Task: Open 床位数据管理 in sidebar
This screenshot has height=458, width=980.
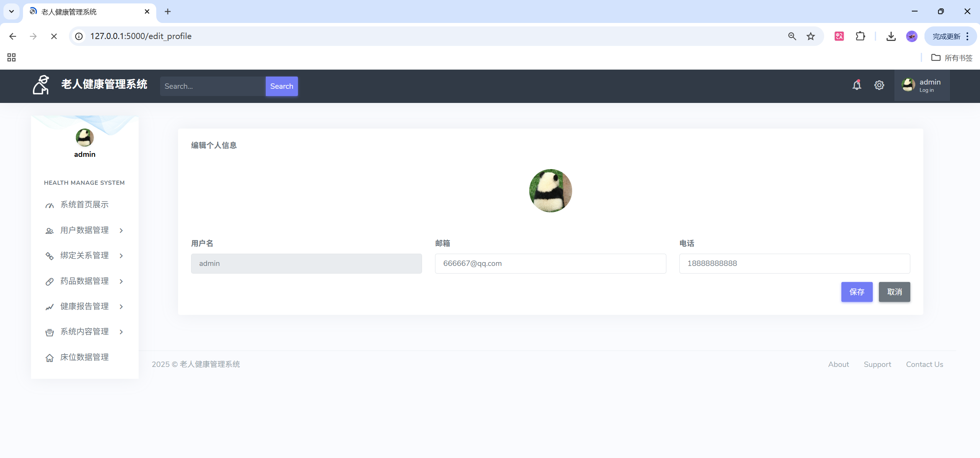Action: click(84, 357)
